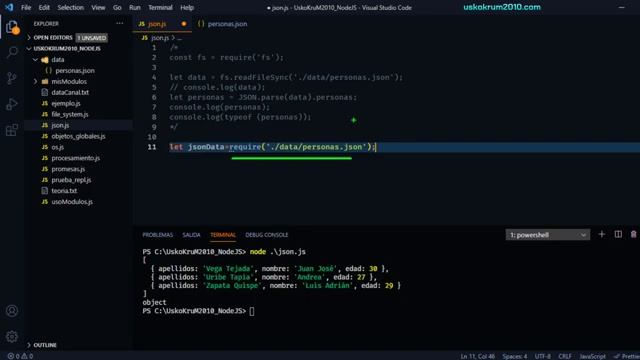The image size is (640, 360).
Task: Open the File menu
Action: tap(26, 7)
